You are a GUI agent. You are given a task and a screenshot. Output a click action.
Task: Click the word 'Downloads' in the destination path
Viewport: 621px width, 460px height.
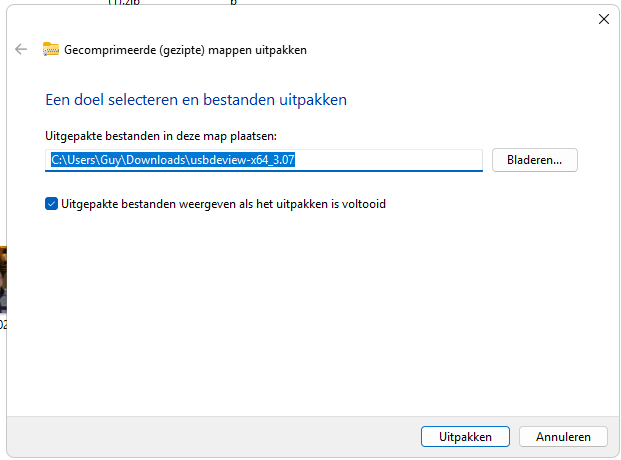pos(156,160)
